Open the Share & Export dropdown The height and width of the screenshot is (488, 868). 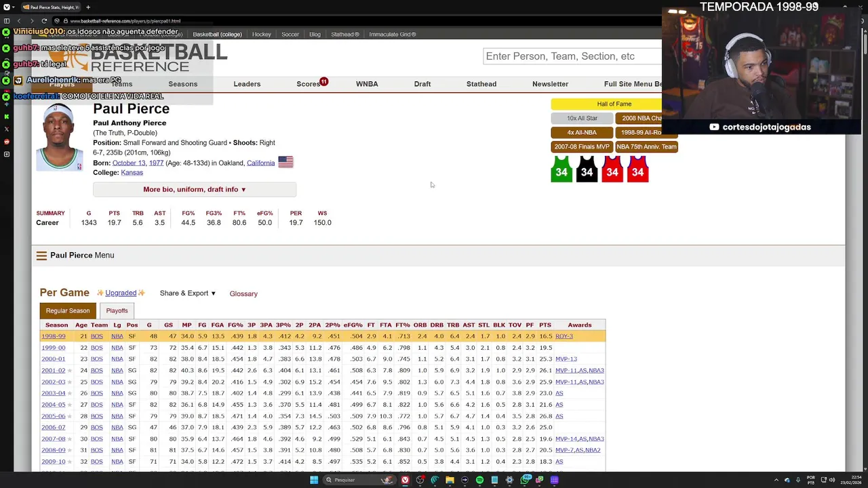point(188,293)
